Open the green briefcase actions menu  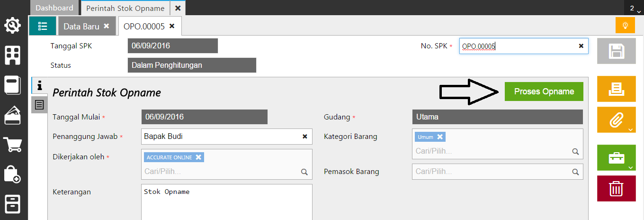pyautogui.click(x=616, y=158)
